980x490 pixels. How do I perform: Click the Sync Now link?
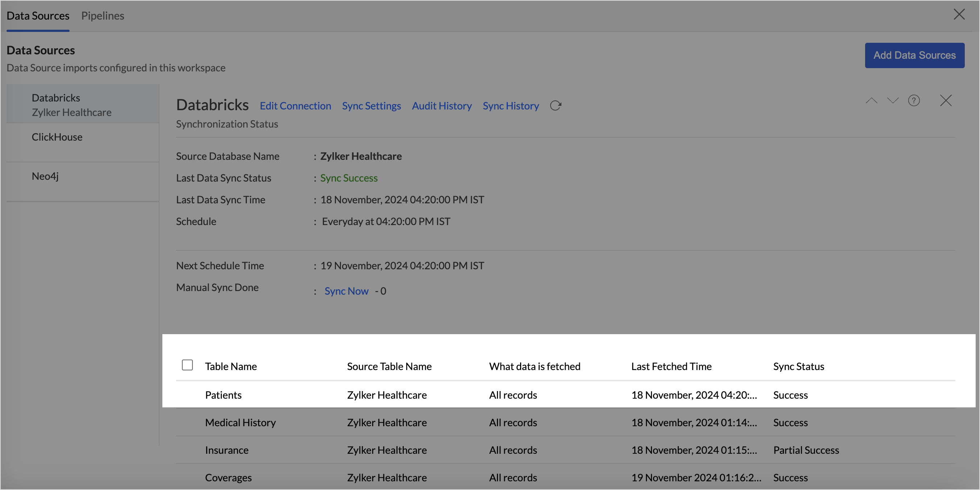point(346,291)
